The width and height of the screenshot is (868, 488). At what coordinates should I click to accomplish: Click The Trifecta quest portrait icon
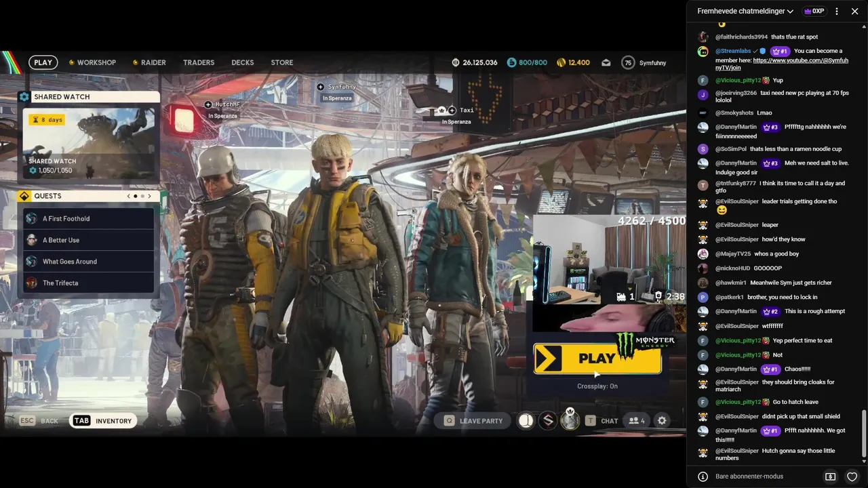coord(31,283)
